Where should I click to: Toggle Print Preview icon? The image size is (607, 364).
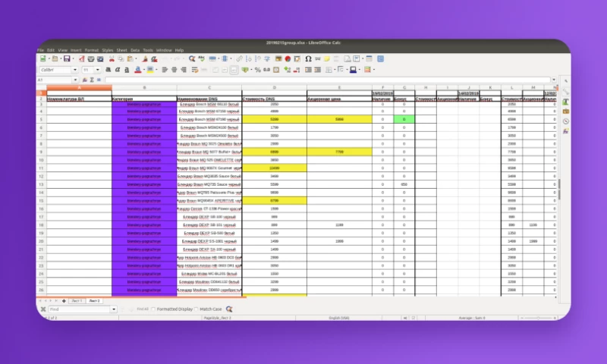(100, 59)
